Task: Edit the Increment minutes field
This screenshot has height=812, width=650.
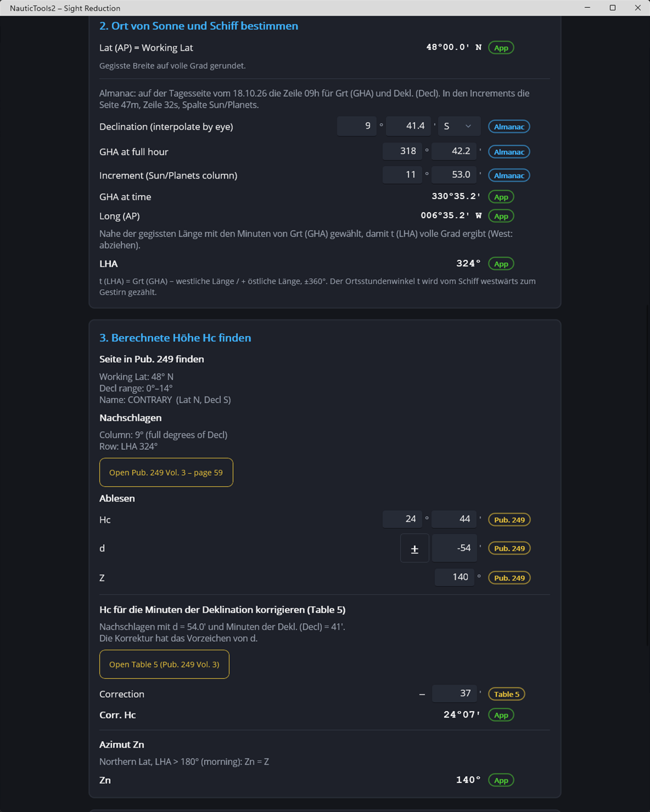Action: click(454, 175)
